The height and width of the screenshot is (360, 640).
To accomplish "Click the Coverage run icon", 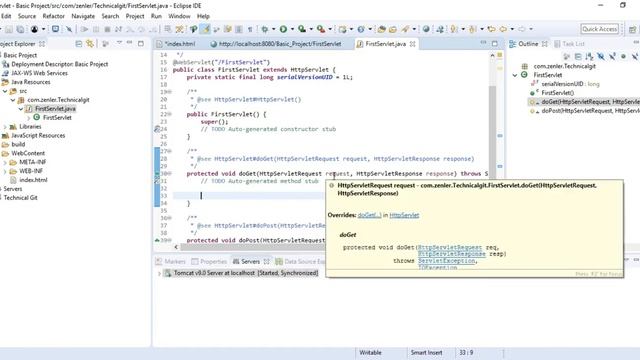I will pyautogui.click(x=302, y=29).
